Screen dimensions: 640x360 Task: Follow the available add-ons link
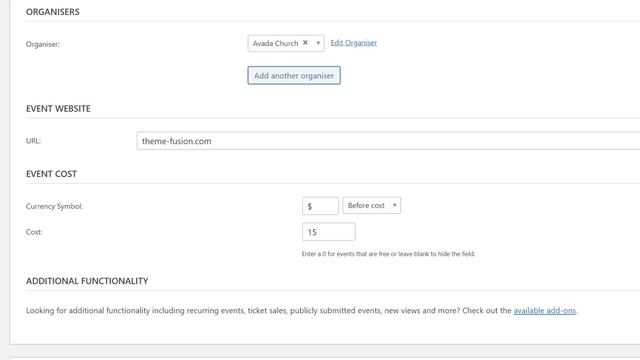(544, 311)
